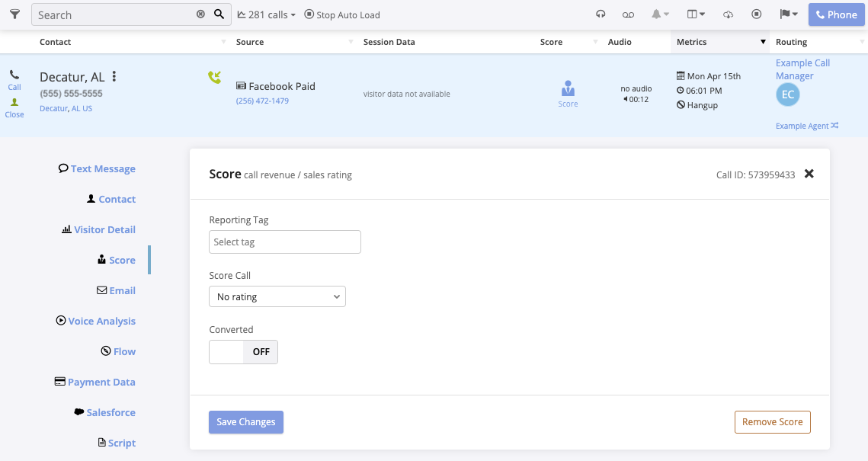Open tracking number (256) 472-1479 link
868x461 pixels.
click(262, 101)
